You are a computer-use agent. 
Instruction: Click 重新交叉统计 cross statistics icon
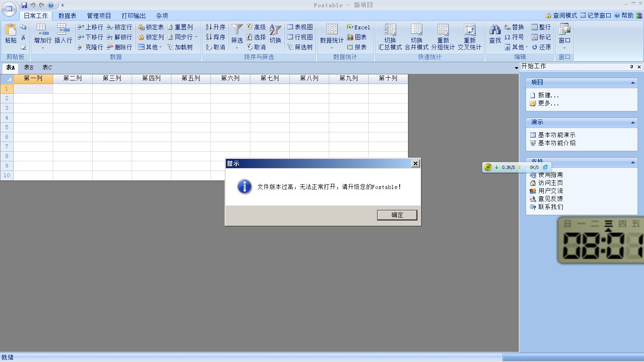tap(470, 30)
